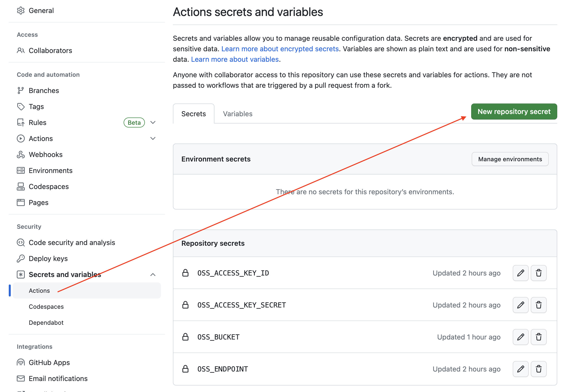This screenshot has width=564, height=392.
Task: Edit the OSS_ACCESS_KEY_ID secret pencil icon
Action: pyautogui.click(x=520, y=273)
